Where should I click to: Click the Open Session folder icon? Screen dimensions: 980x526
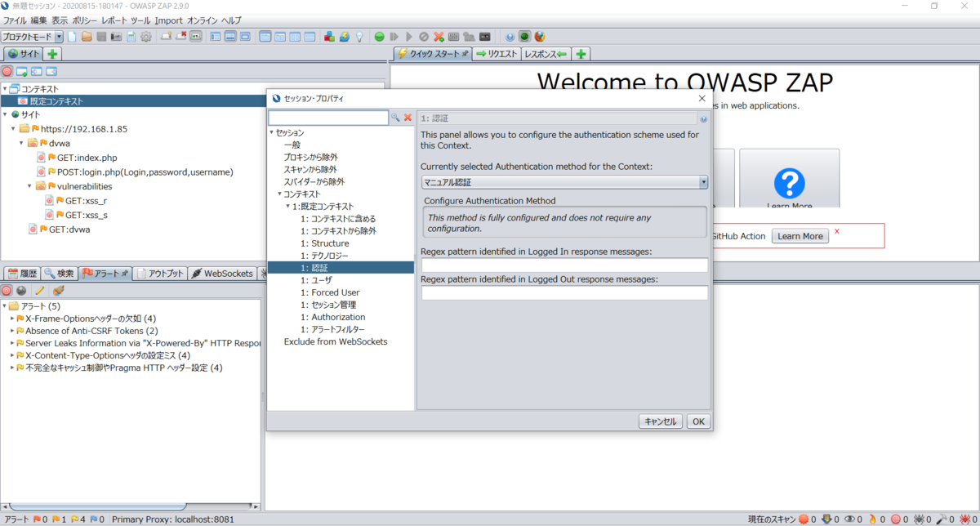coord(87,37)
